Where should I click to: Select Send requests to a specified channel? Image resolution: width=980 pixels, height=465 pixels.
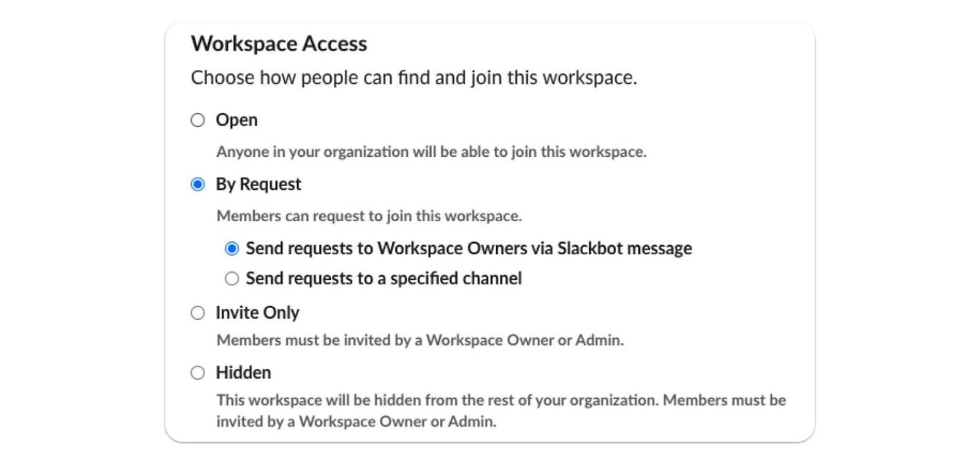(231, 278)
